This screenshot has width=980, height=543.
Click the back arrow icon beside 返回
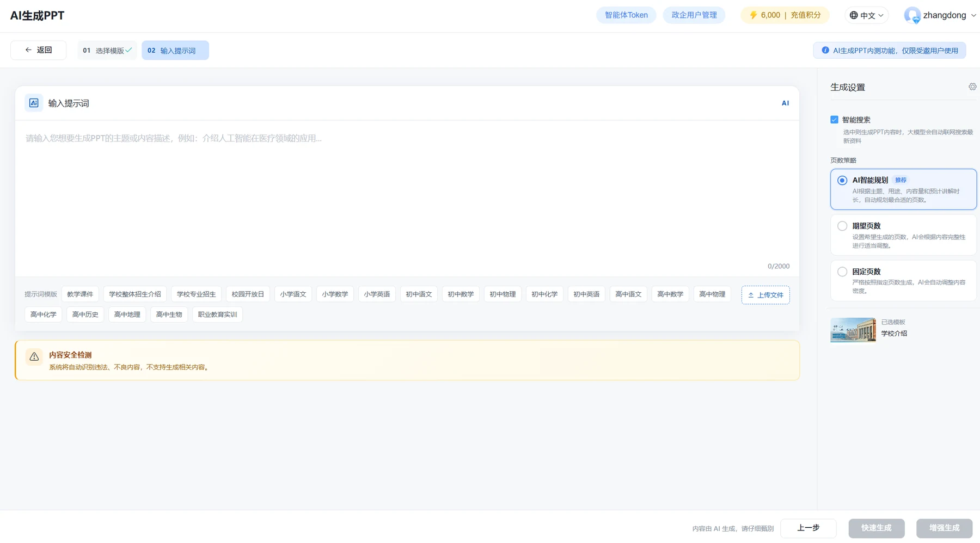[x=28, y=50]
